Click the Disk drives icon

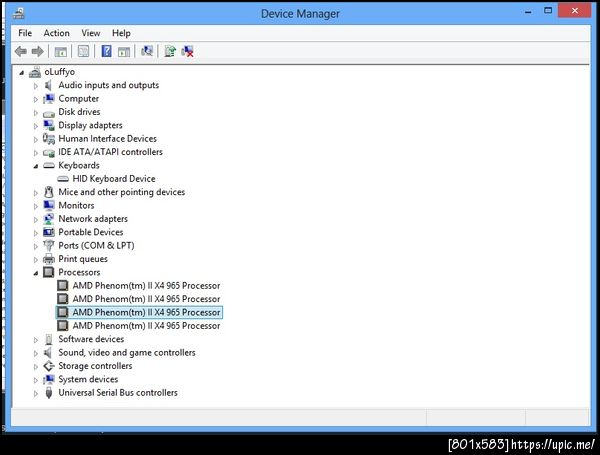coord(49,113)
